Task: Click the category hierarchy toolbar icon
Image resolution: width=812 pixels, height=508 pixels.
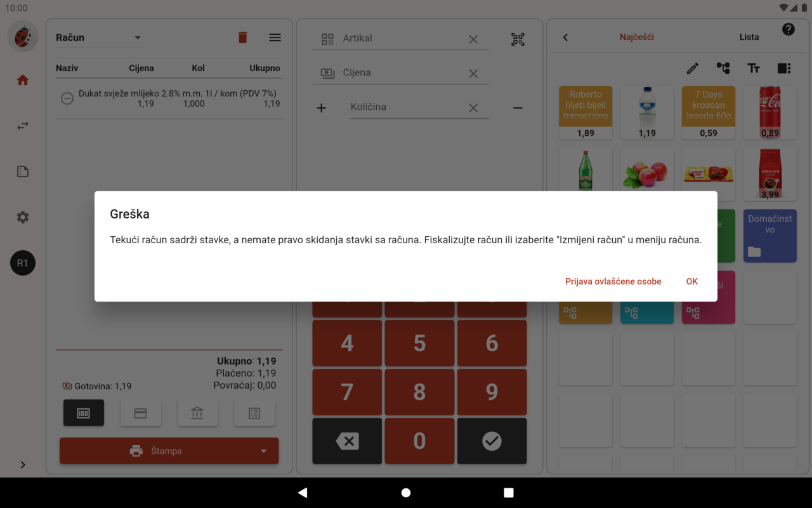Action: coord(723,68)
